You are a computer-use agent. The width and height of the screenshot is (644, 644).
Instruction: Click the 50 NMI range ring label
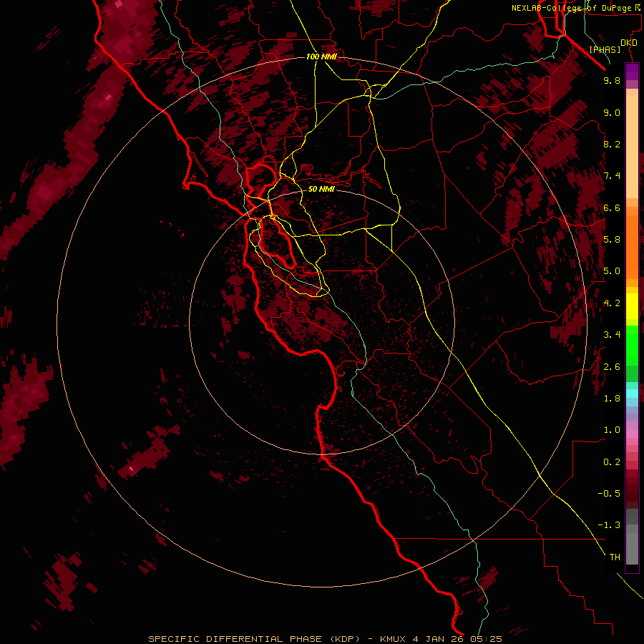point(321,189)
